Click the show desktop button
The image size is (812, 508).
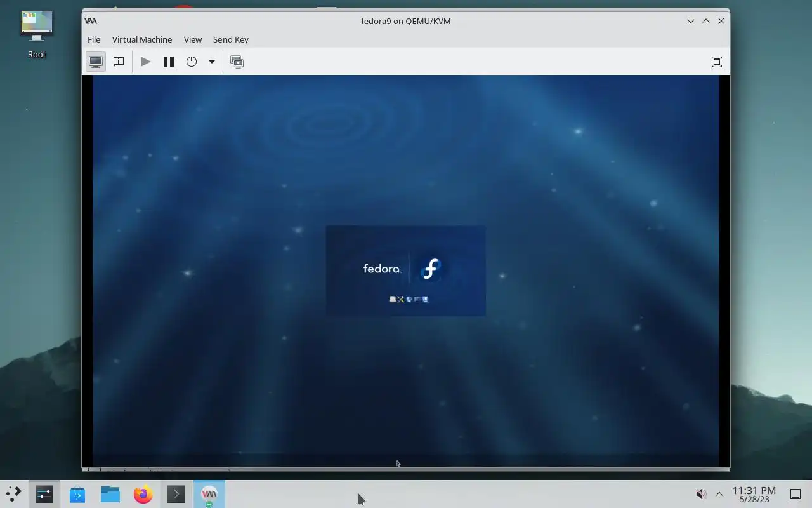pos(796,493)
